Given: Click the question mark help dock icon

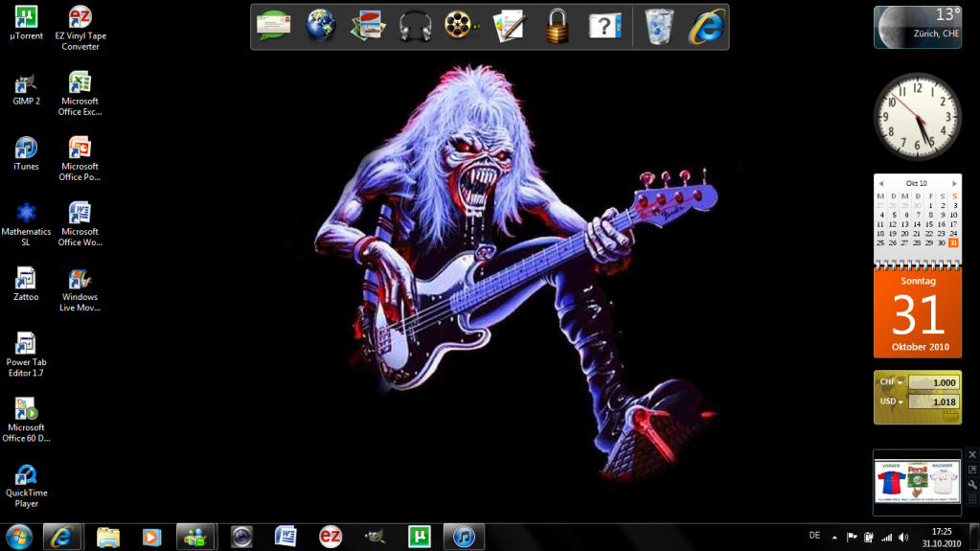Looking at the screenshot, I should pos(604,26).
